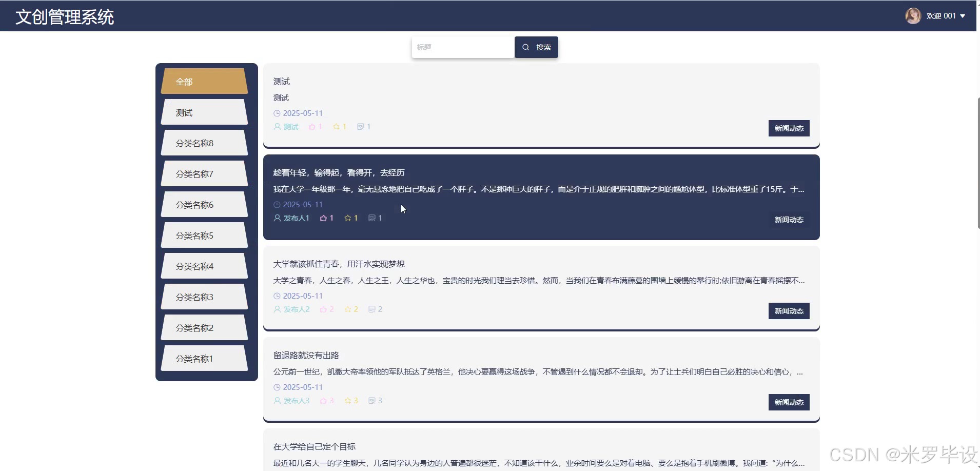Image resolution: width=980 pixels, height=471 pixels.
Task: Like the 趁着年轻 post thumbs-up icon
Action: pyautogui.click(x=323, y=218)
